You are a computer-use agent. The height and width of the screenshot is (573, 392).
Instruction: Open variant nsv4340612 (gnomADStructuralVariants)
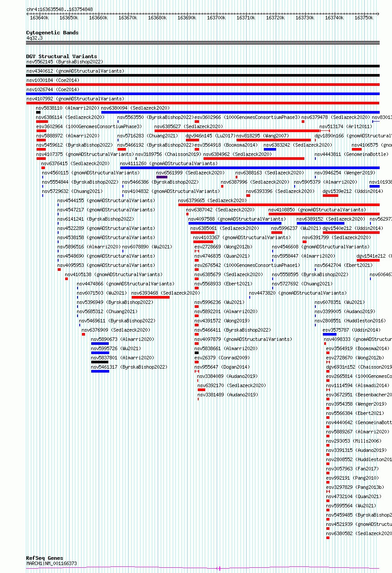(x=75, y=71)
